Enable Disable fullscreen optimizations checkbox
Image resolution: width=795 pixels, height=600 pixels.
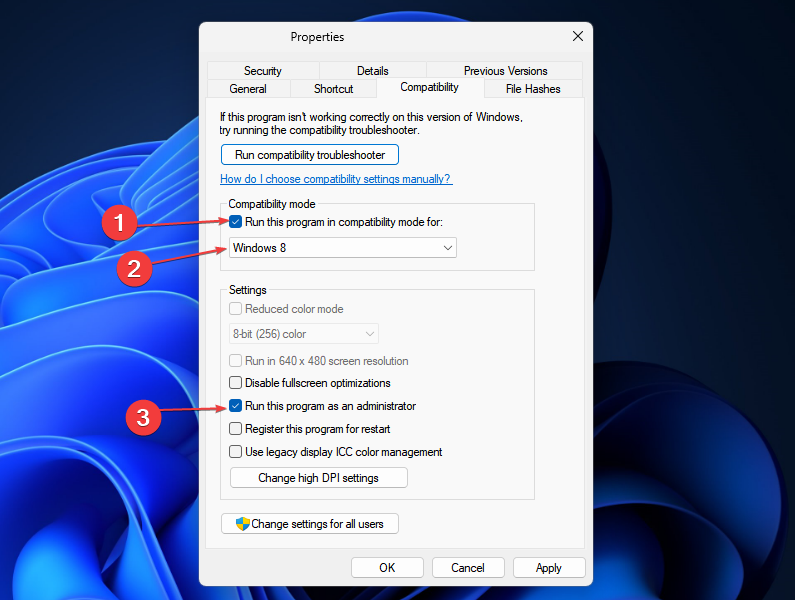tap(236, 383)
